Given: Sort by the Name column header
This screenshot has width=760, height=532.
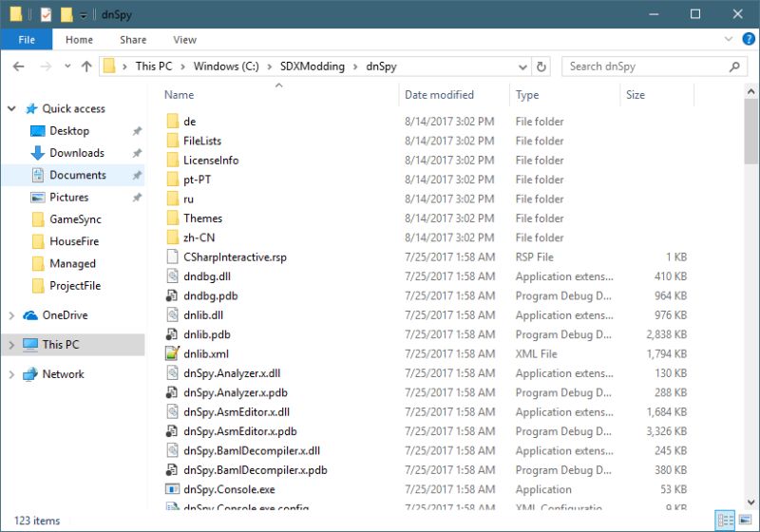Looking at the screenshot, I should (179, 95).
